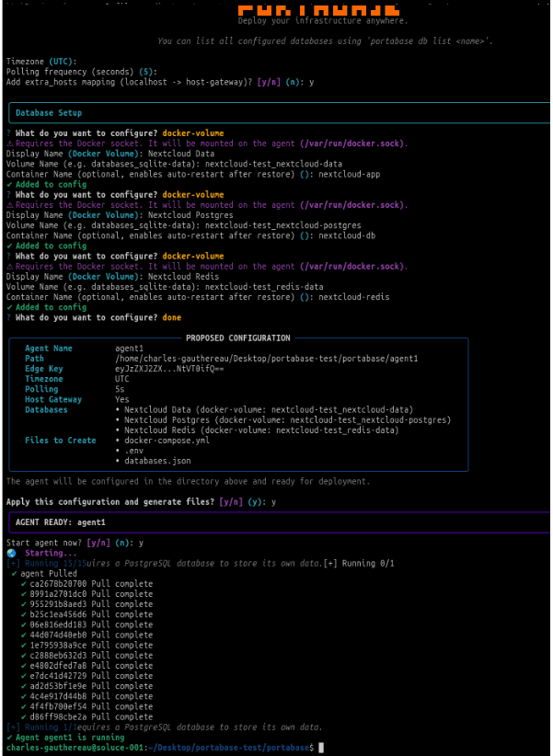
Task: Click container name 'nextcloud-app'
Action: (350, 174)
